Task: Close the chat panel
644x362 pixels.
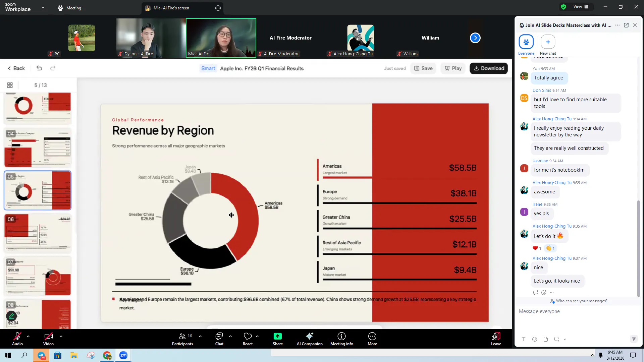Action: point(635,25)
